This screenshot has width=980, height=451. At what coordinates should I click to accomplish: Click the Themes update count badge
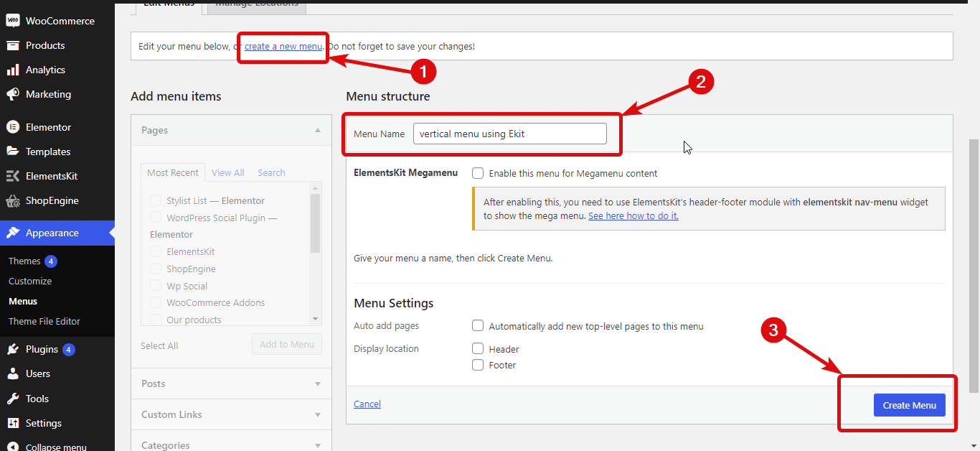[51, 261]
